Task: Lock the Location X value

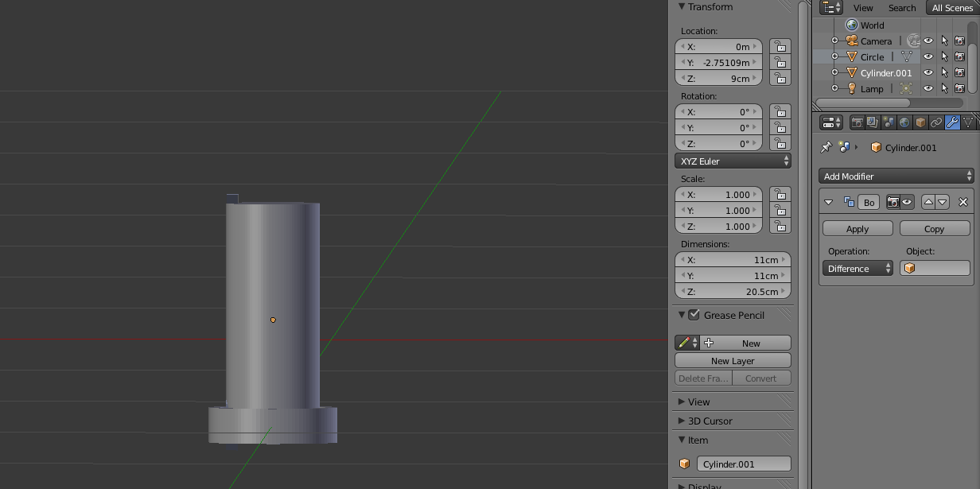Action: point(780,47)
